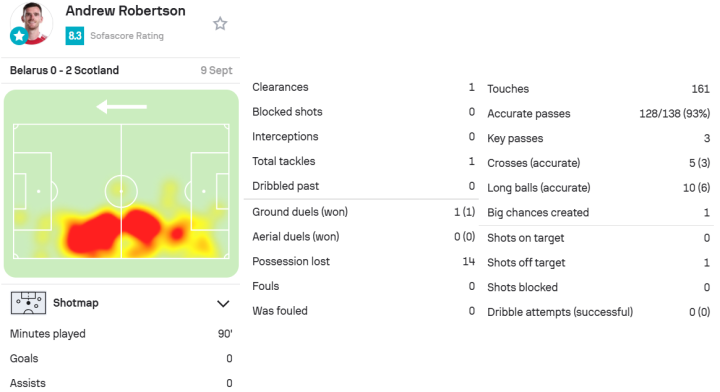This screenshot has height=392, width=720.
Task: Click the Big chances created stat
Action: (598, 213)
